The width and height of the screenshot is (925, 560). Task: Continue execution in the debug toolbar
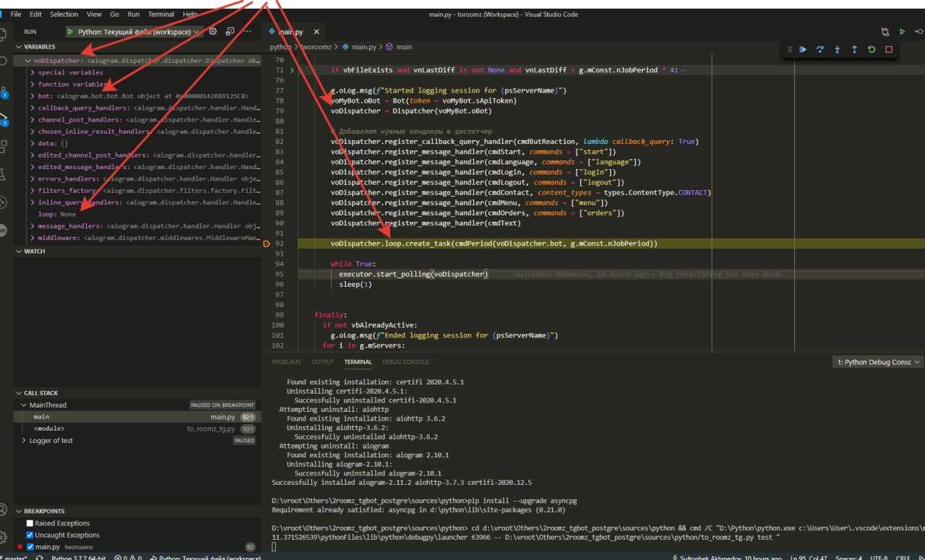[x=803, y=50]
